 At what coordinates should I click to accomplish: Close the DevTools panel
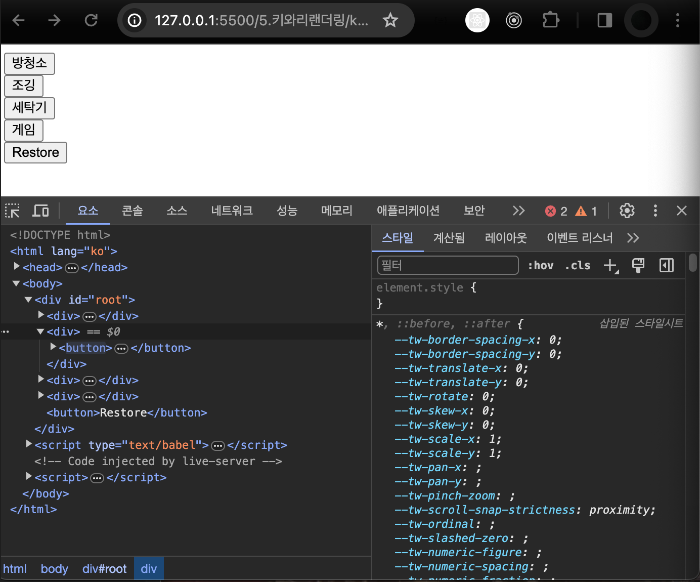pos(681,211)
